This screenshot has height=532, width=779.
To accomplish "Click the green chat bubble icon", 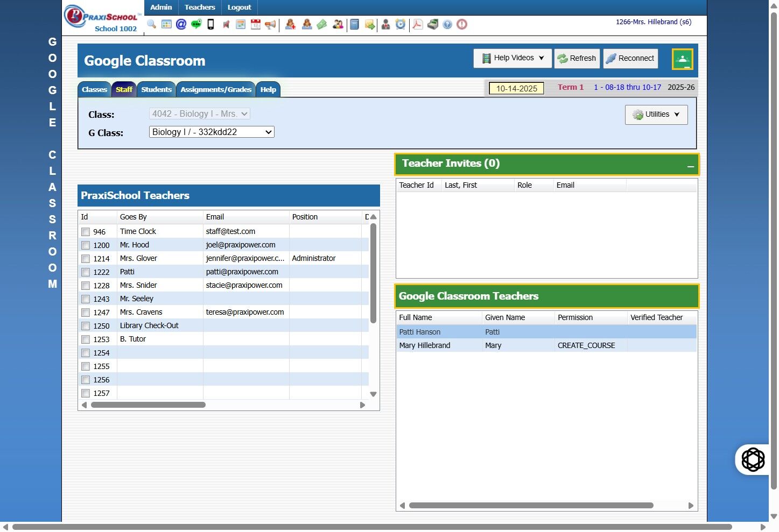I will [196, 24].
